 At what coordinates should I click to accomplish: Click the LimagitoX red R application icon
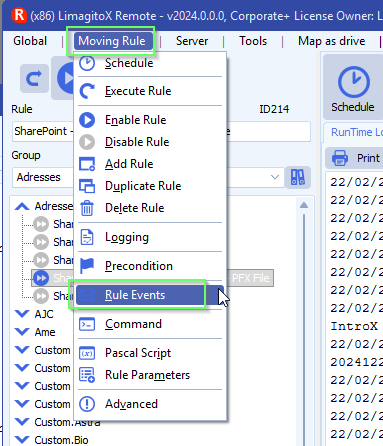[19, 15]
